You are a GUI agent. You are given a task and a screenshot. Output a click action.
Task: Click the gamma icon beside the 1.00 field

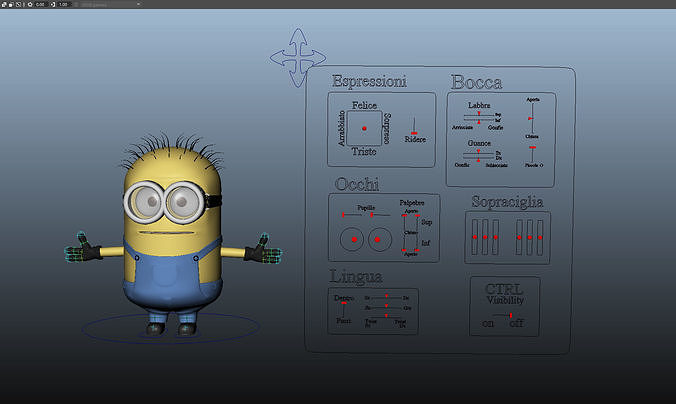53,4
